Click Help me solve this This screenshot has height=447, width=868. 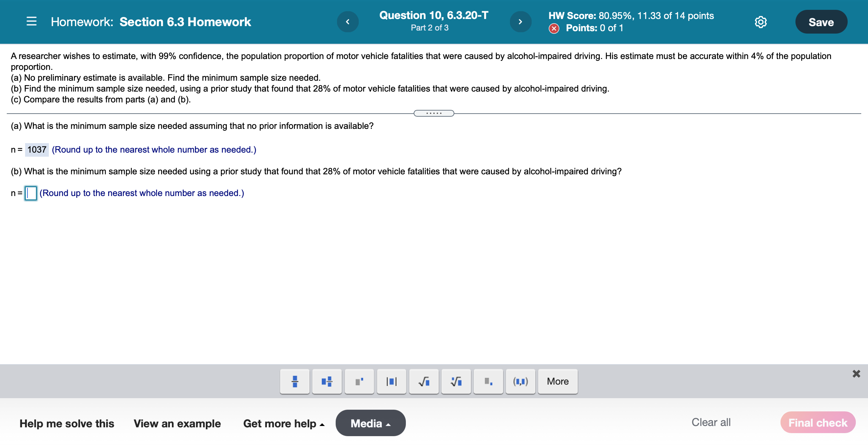point(67,423)
